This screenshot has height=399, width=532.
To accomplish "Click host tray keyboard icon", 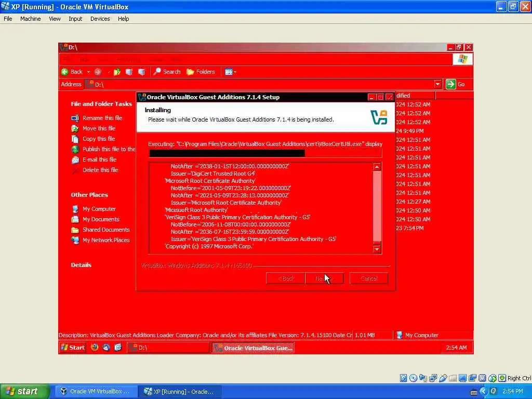I will (x=474, y=392).
